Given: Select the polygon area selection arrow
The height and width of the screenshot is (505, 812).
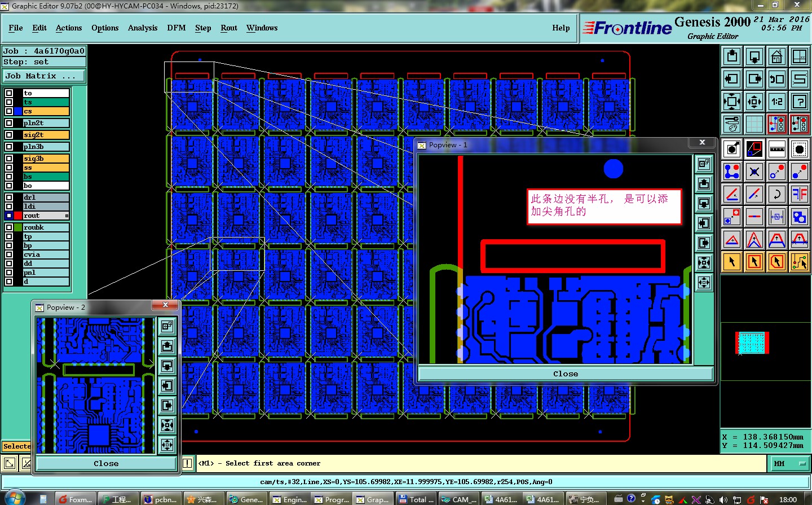Looking at the screenshot, I should click(777, 261).
